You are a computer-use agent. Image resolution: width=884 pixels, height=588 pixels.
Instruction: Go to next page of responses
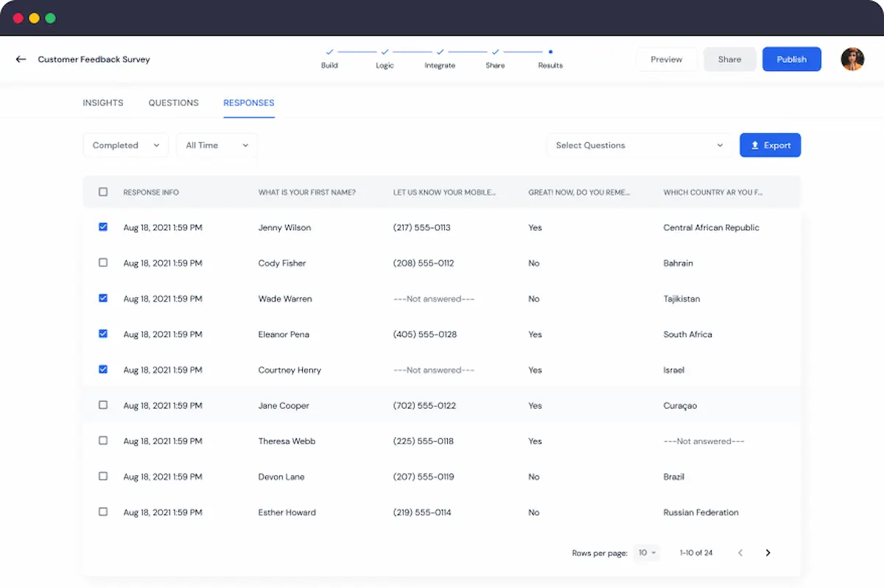click(768, 553)
